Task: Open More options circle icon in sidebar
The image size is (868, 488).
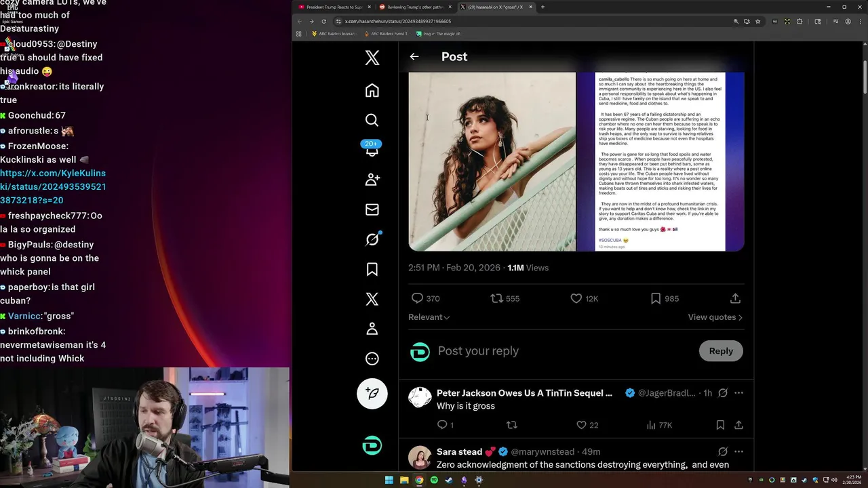Action: click(372, 359)
